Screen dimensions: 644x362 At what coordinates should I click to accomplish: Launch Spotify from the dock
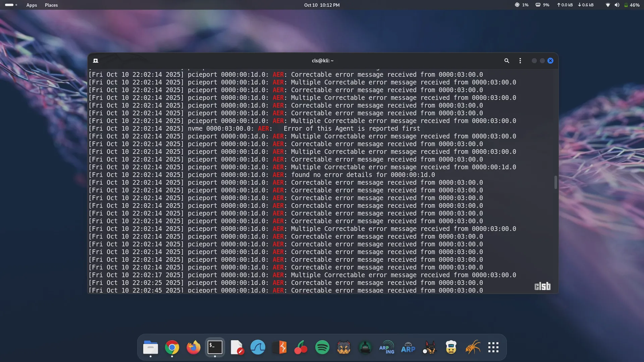click(x=322, y=348)
